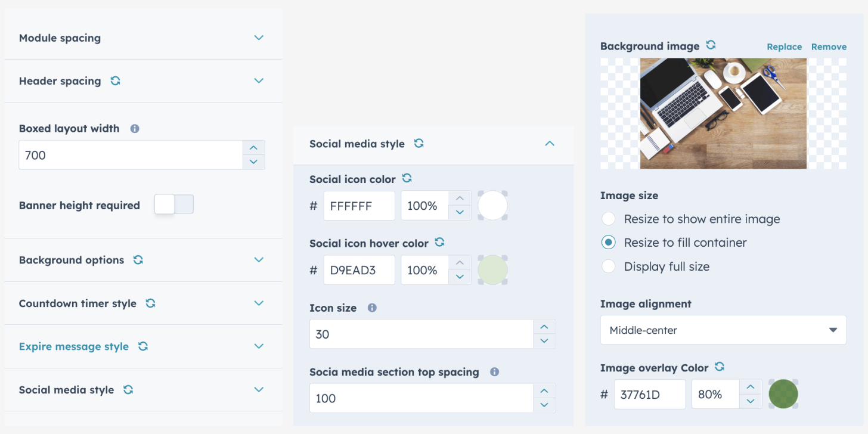This screenshot has width=868, height=434.
Task: Select Display full size radio button
Action: pos(608,266)
